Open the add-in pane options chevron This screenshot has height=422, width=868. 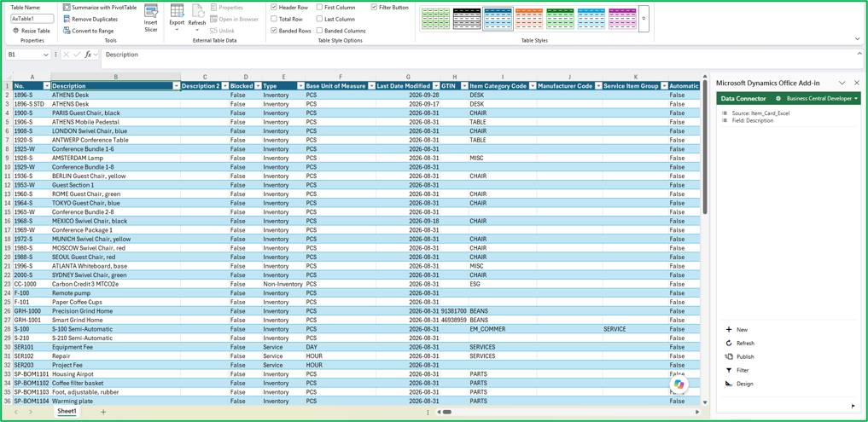coord(842,83)
